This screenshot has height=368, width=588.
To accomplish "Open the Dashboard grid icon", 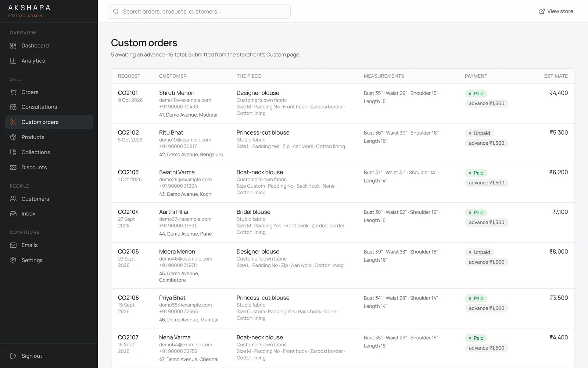I will point(13,46).
